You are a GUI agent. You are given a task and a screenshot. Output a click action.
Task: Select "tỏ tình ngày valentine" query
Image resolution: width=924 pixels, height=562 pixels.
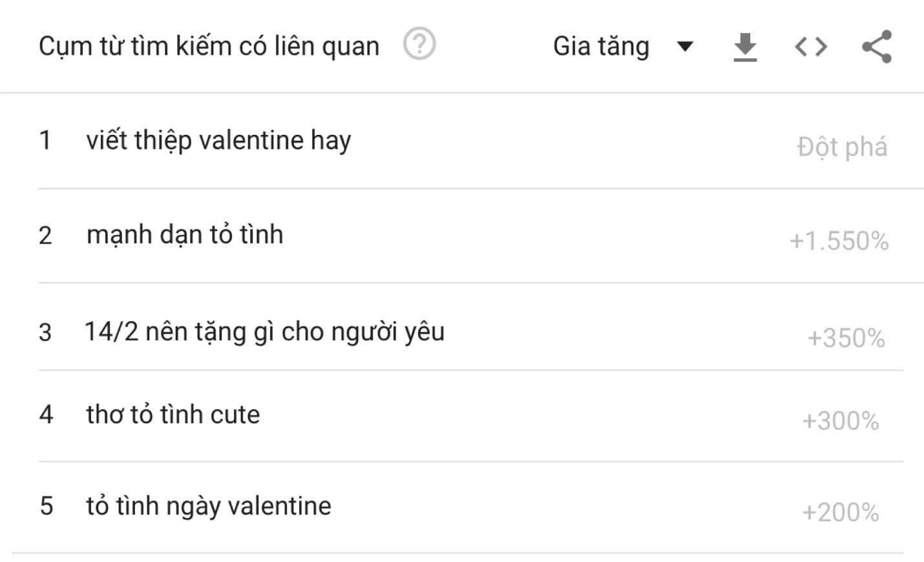tap(209, 506)
